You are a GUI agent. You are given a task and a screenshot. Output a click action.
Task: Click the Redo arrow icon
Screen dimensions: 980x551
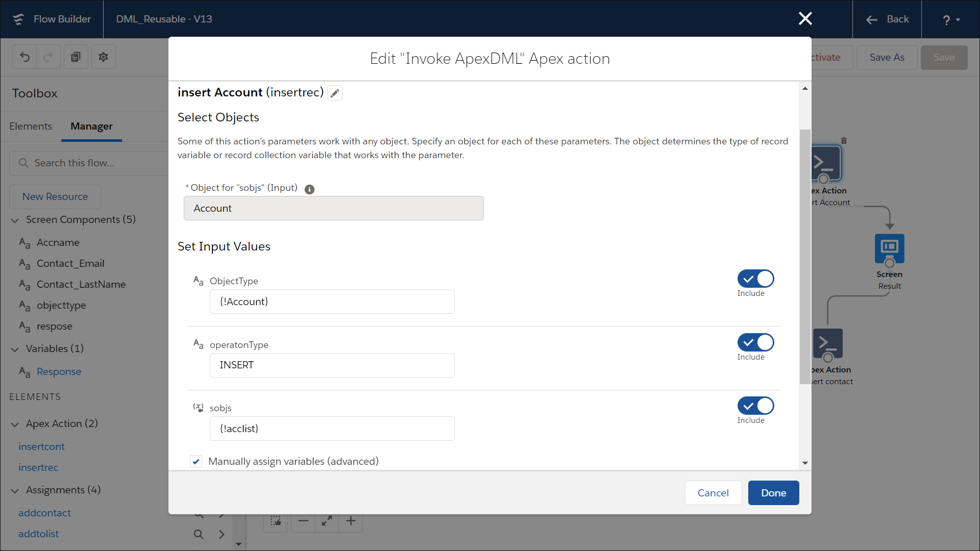[x=48, y=57]
